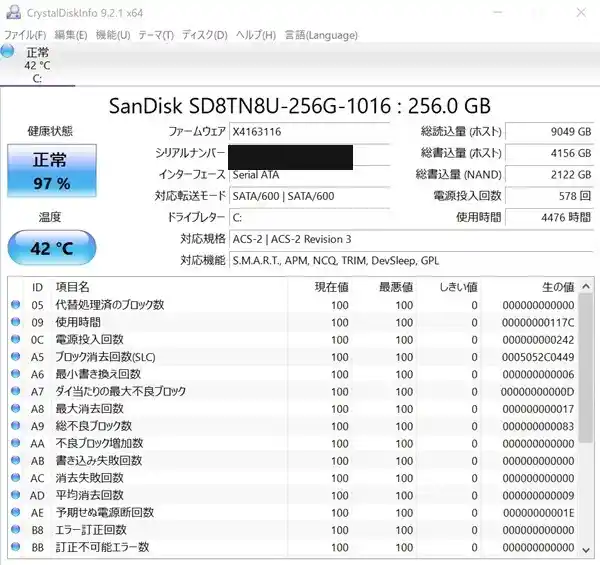The height and width of the screenshot is (565, 600).
Task: Select raw value 000000000242
Action: pyautogui.click(x=538, y=340)
